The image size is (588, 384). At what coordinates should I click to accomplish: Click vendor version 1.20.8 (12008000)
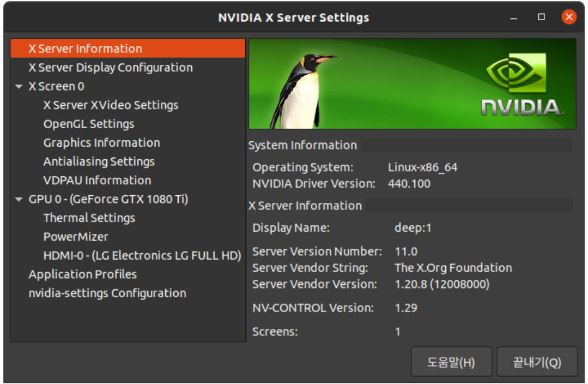442,284
